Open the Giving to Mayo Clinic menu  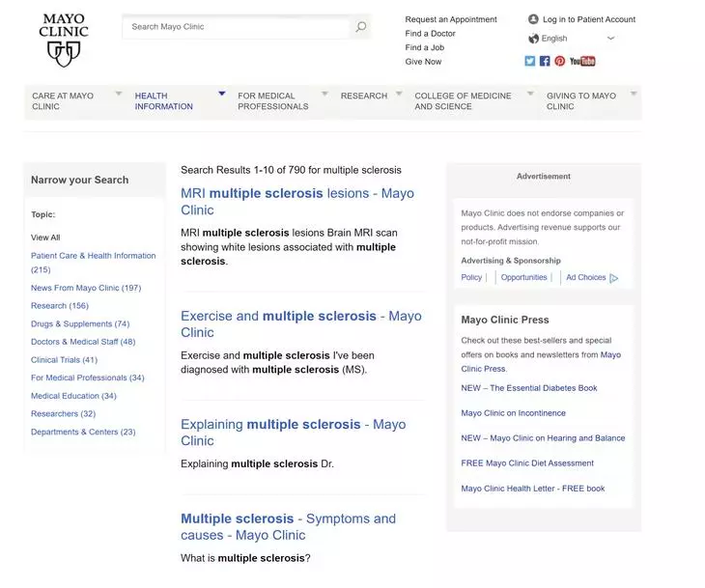(581, 101)
